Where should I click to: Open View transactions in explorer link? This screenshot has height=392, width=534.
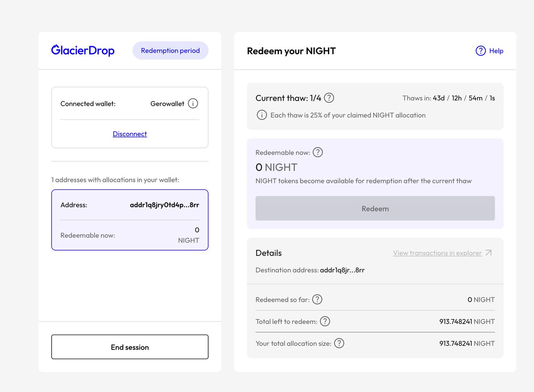(x=437, y=253)
